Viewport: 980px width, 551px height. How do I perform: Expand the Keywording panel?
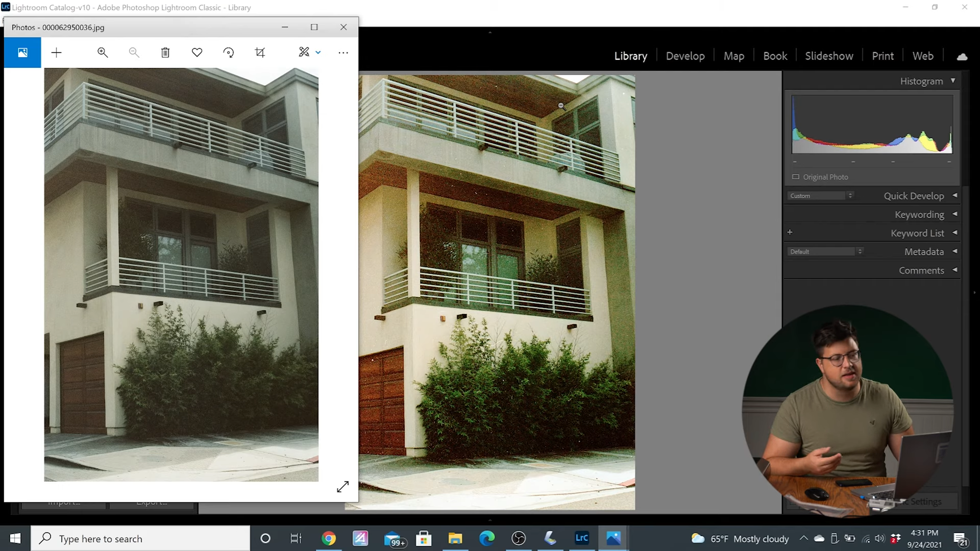(x=954, y=214)
